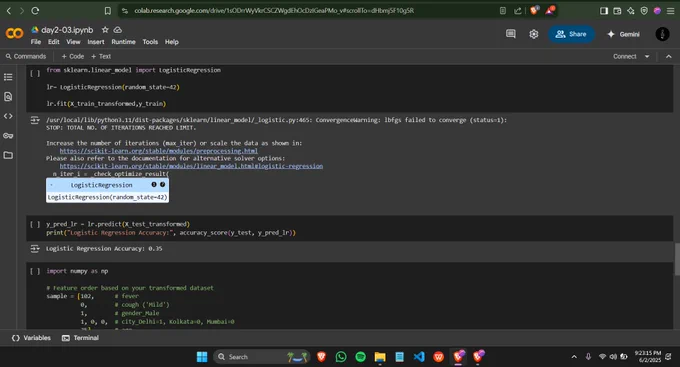Open the Files folder sidebar icon

(x=8, y=155)
